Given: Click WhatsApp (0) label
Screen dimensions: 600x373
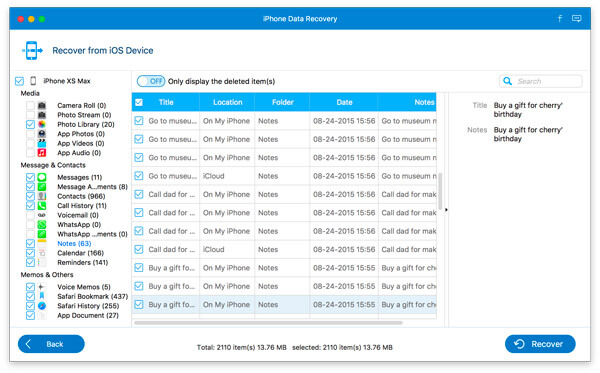Looking at the screenshot, I should click(79, 225).
